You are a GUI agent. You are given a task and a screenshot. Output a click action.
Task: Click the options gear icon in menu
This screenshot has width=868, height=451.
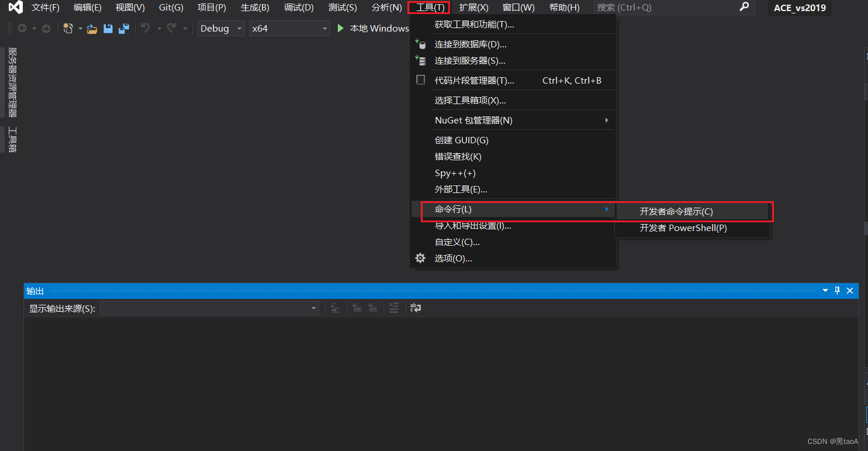[x=420, y=258]
